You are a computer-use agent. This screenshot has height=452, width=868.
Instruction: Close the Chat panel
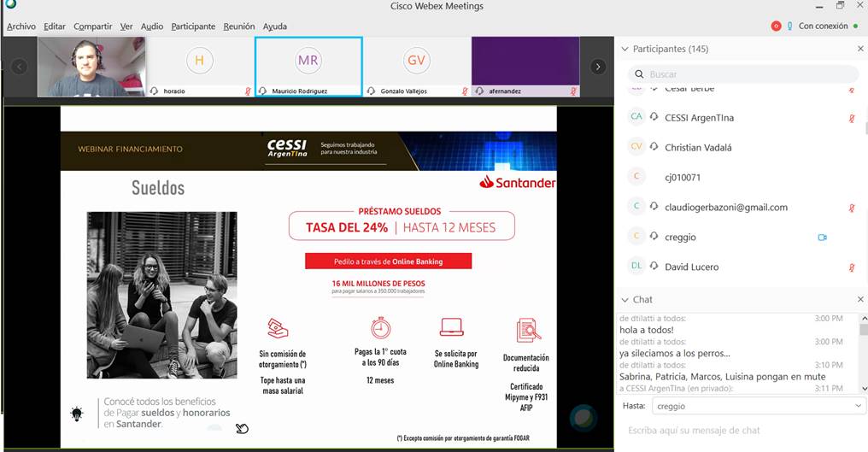pos(860,300)
